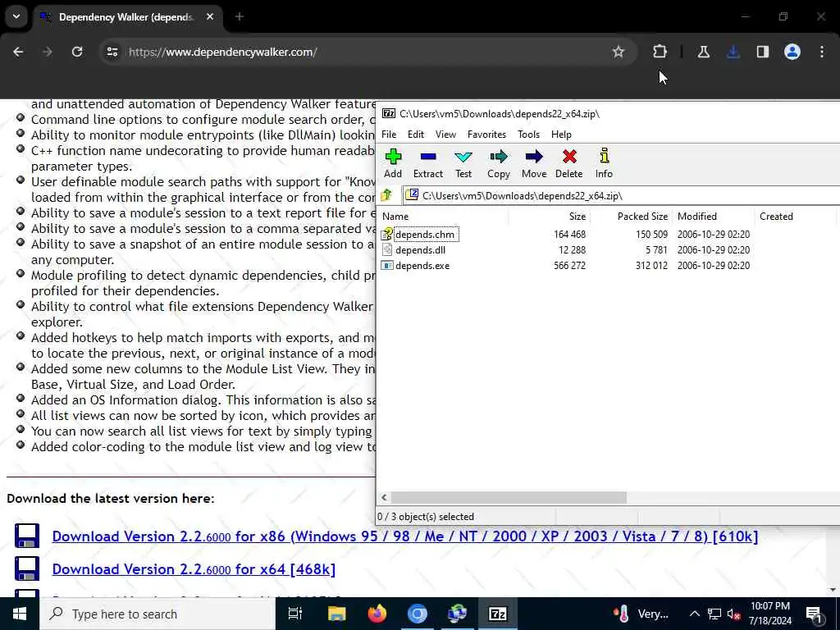Click the depends.exe file icon

coord(387,266)
